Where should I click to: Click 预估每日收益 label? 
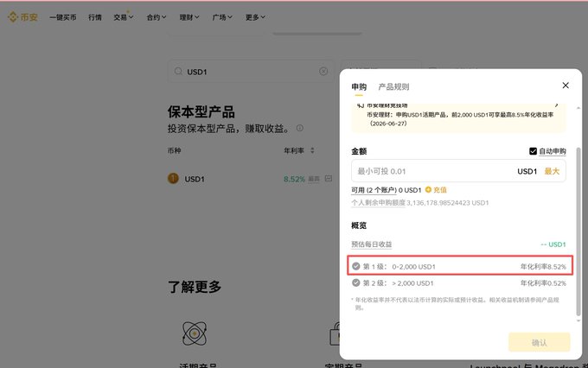(x=371, y=244)
